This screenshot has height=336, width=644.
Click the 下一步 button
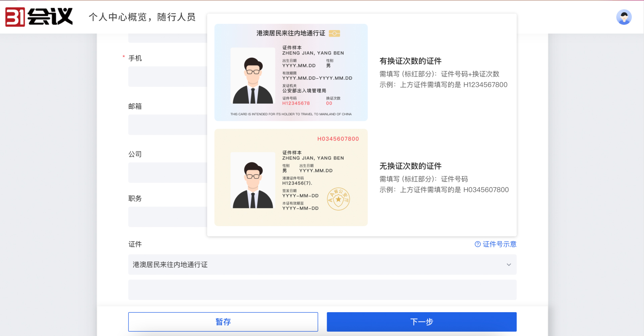421,322
